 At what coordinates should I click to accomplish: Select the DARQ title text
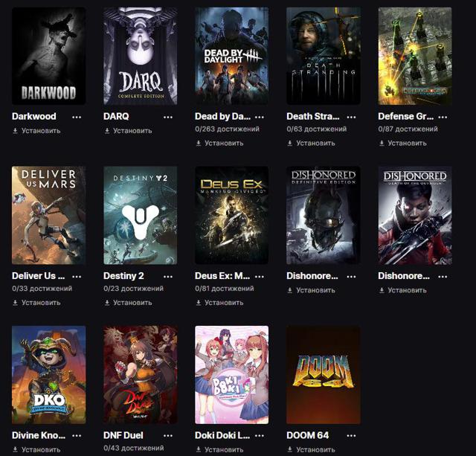tap(116, 116)
